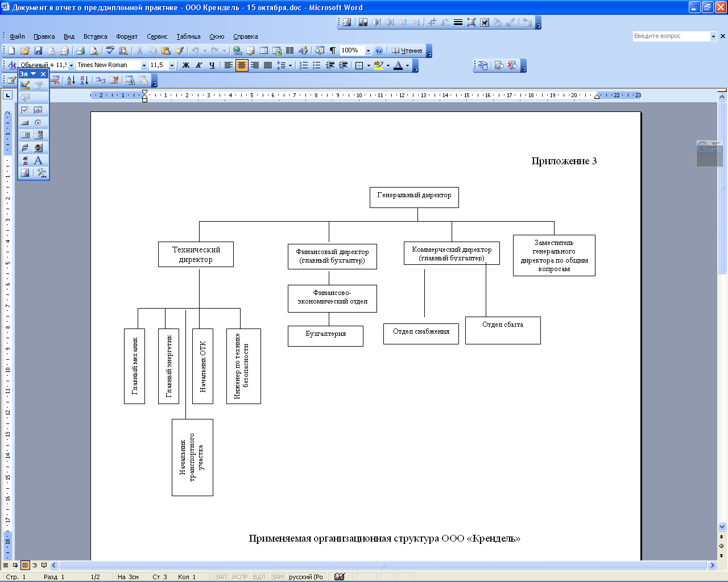Insert a command button control
The height and width of the screenshot is (582, 728).
tap(25, 122)
